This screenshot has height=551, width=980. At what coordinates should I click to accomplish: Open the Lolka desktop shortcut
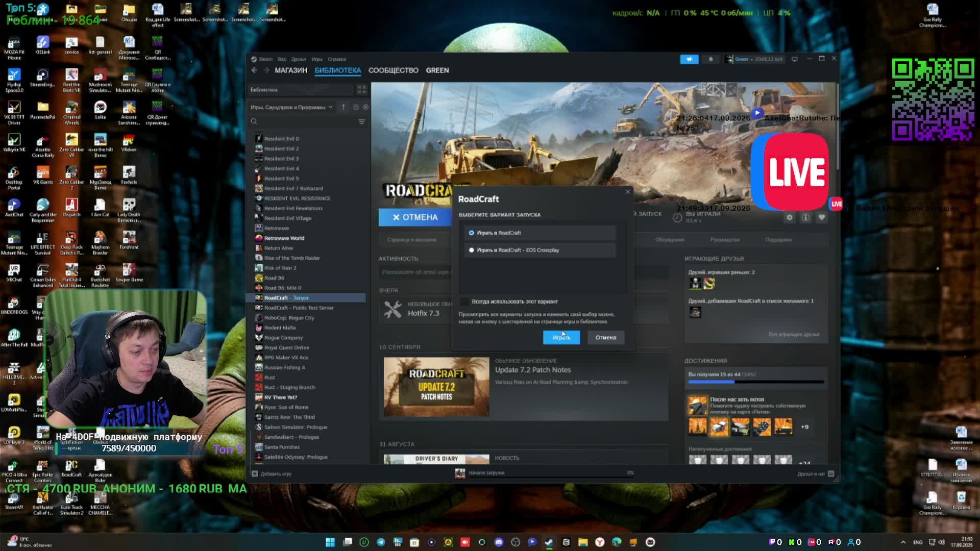point(100,110)
